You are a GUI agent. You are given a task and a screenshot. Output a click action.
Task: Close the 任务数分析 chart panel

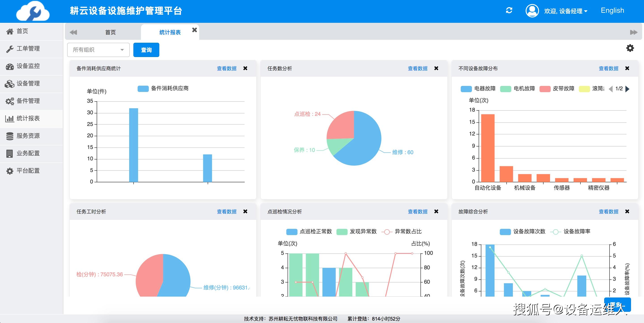point(436,68)
